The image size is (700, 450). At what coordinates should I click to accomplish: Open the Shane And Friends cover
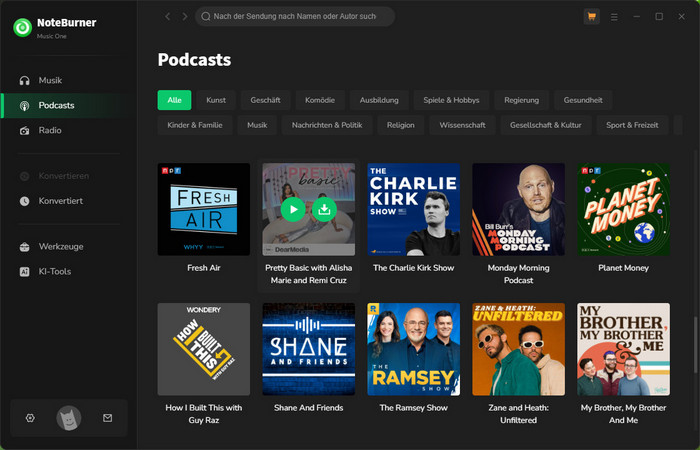(308, 349)
